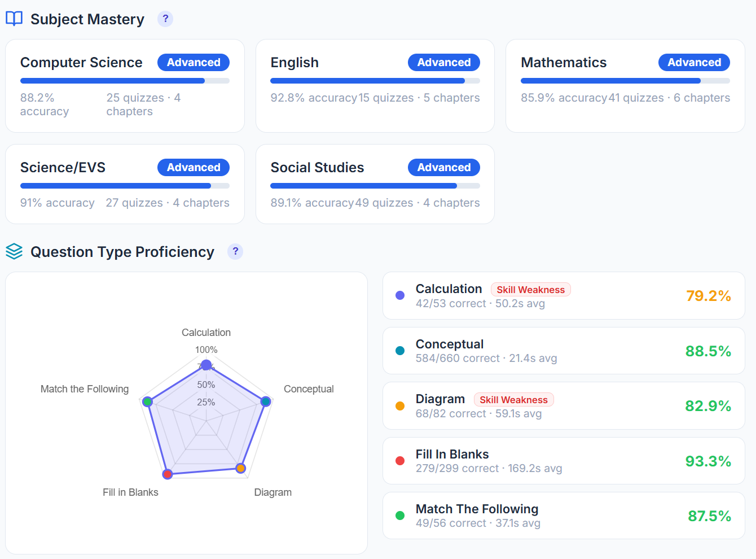
Task: Click the green dot next to Match The Following
Action: pos(399,515)
